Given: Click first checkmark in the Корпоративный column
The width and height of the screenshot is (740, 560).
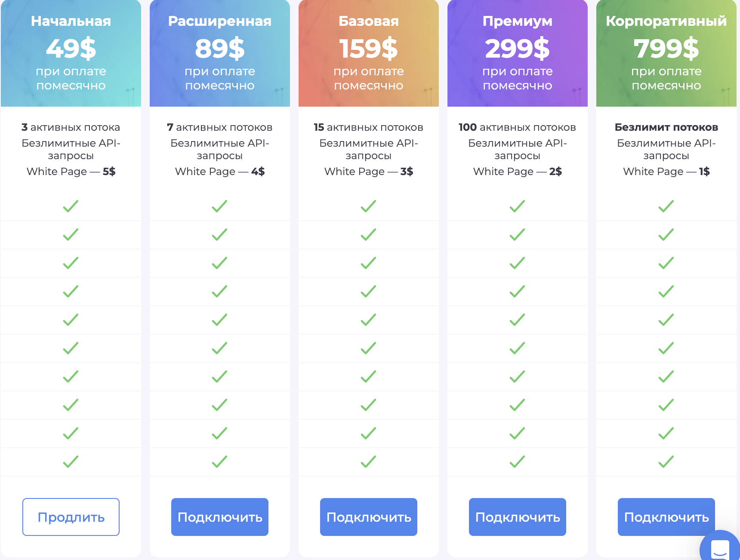Looking at the screenshot, I should click(666, 206).
